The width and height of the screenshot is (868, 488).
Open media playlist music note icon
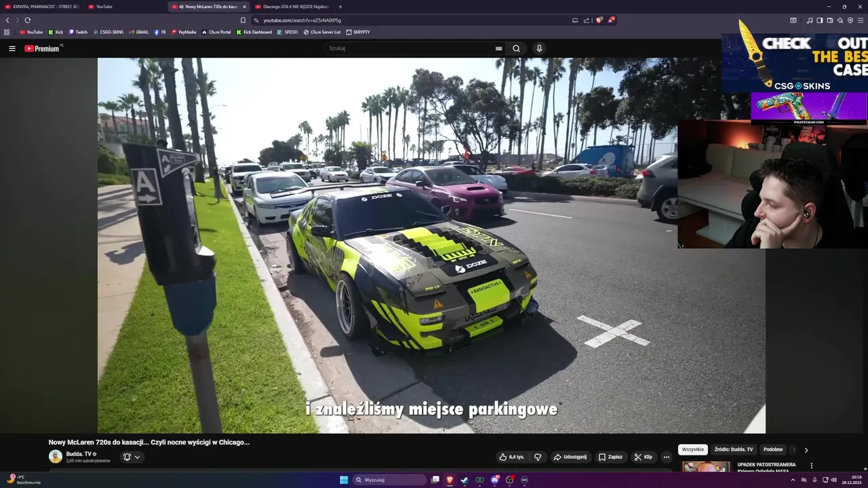click(810, 20)
